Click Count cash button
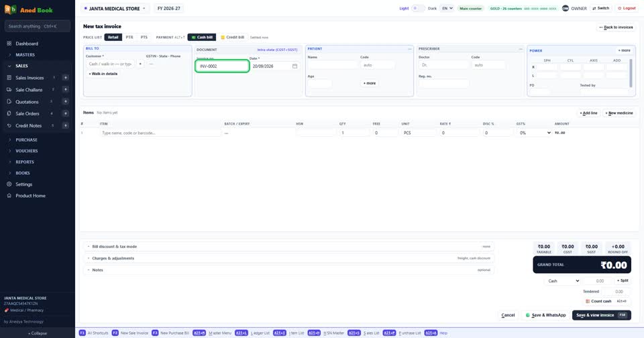The image size is (644, 338). coord(605,301)
